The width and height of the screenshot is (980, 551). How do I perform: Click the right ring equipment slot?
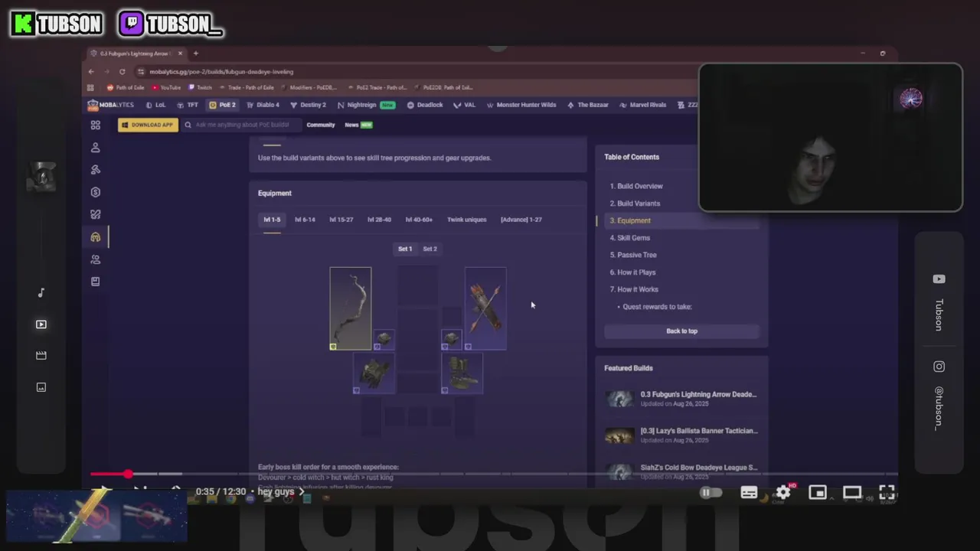tap(452, 340)
